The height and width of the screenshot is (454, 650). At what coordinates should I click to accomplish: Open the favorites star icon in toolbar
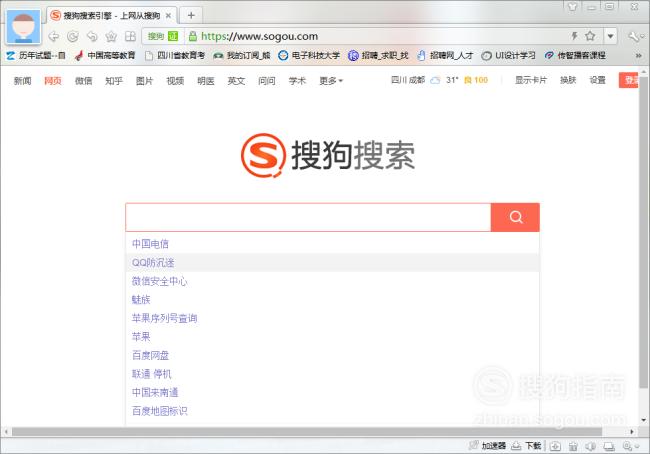pos(111,36)
